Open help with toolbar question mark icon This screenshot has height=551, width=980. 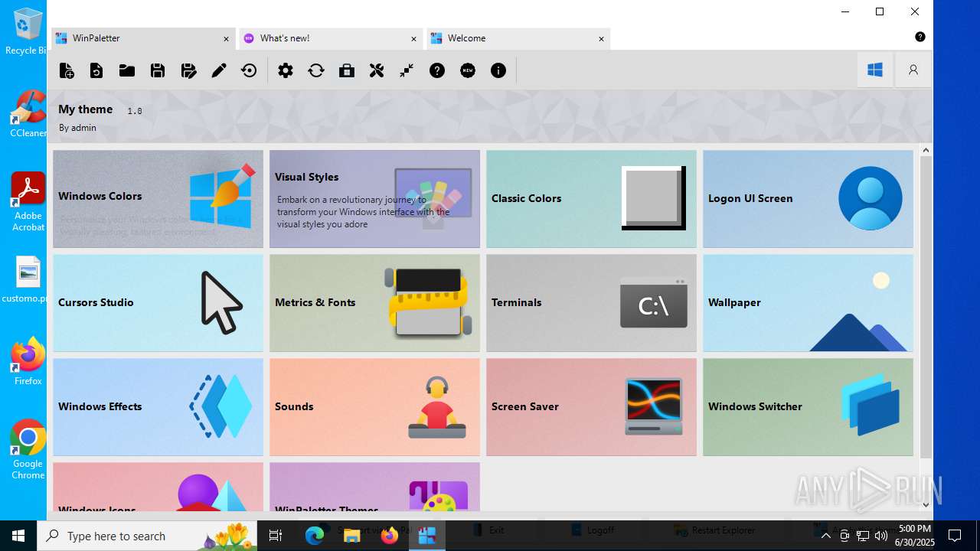click(437, 70)
